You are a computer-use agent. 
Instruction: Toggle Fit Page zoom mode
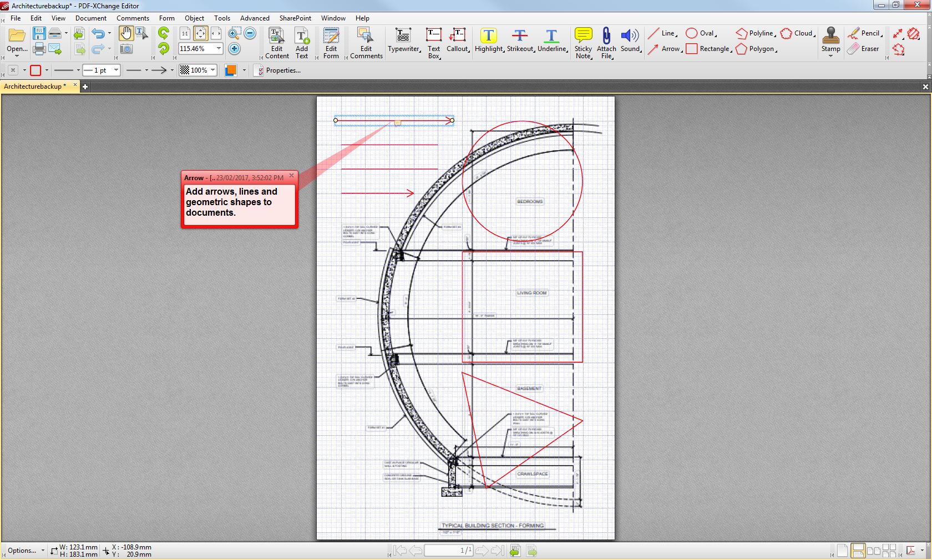coord(201,34)
